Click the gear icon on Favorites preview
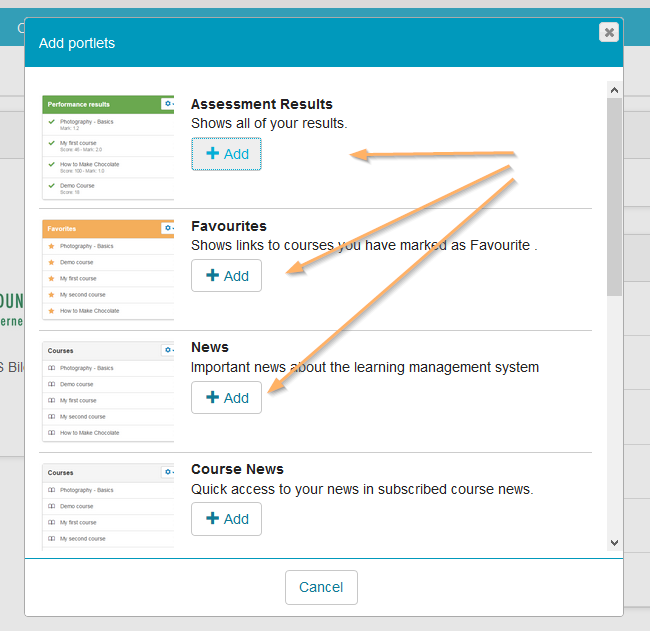 [167, 228]
